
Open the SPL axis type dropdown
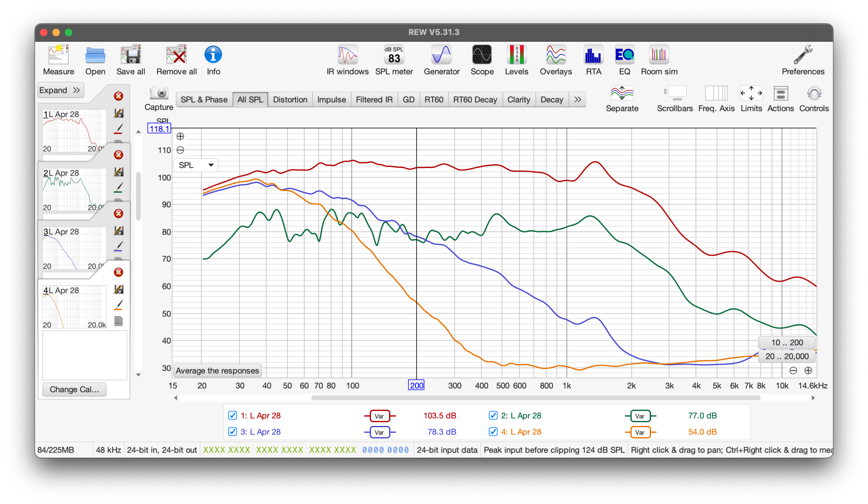[x=196, y=165]
